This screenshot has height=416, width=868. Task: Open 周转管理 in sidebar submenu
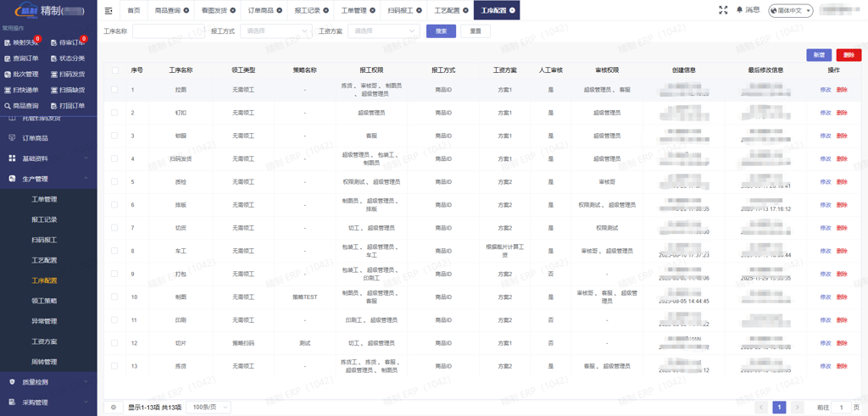44,361
